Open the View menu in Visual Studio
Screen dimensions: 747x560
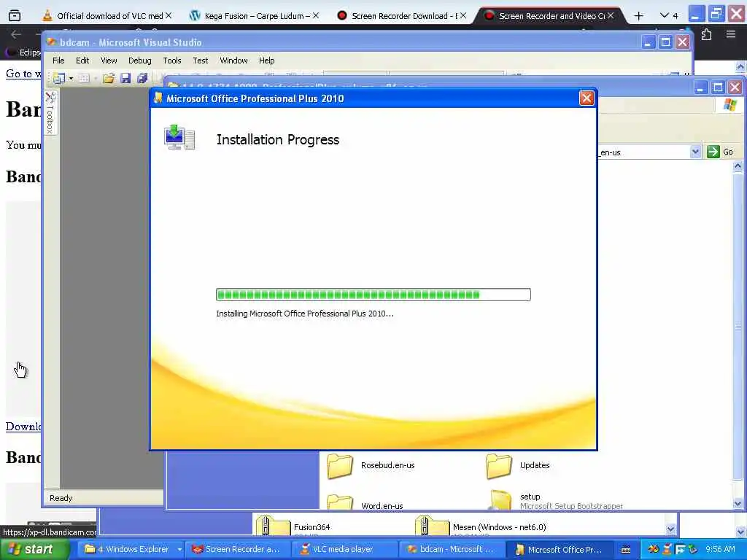109,61
